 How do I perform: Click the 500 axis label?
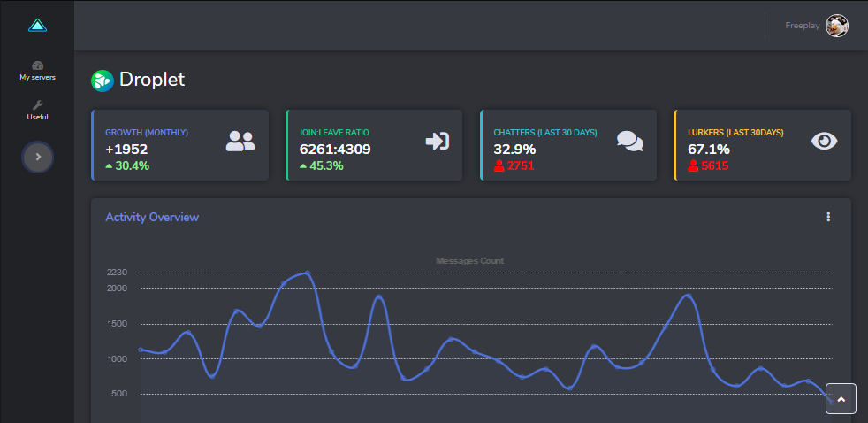119,394
